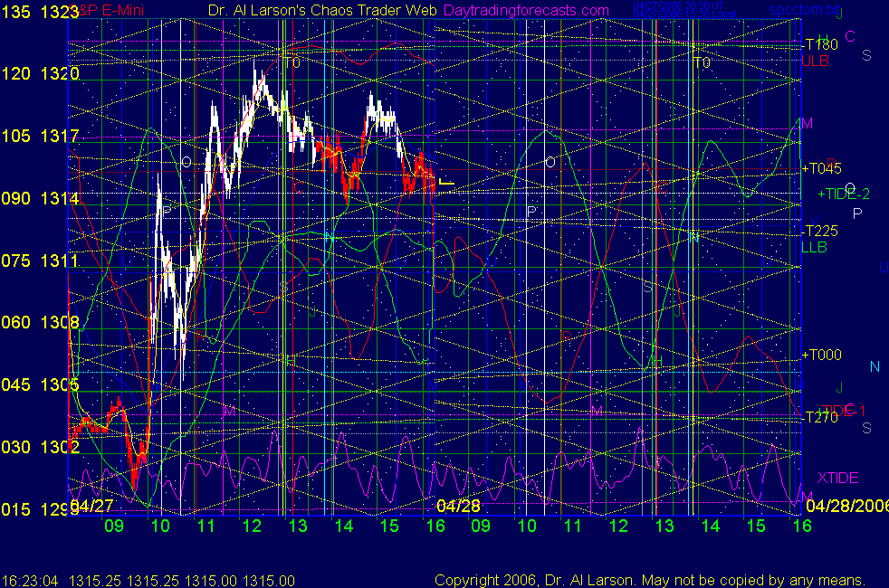Screen dimensions: 889x588
Task: Click the 04/28 session's "14" hour label
Action: click(x=711, y=526)
